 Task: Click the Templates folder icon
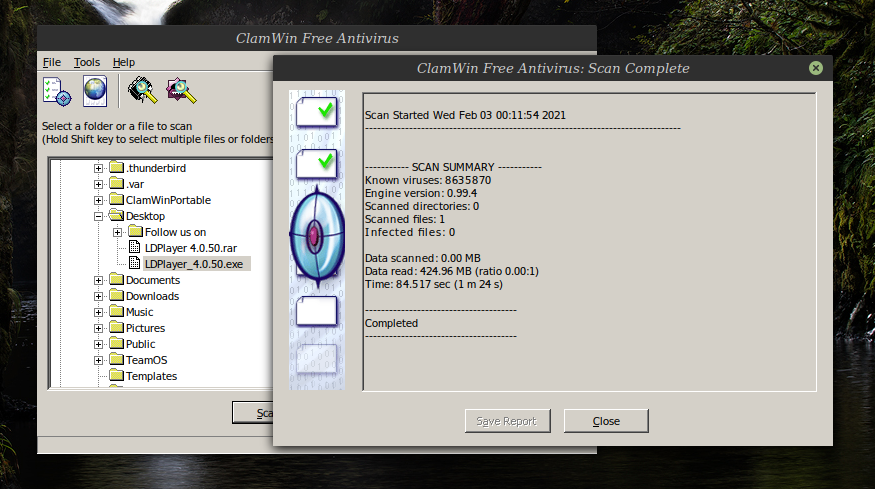[117, 376]
